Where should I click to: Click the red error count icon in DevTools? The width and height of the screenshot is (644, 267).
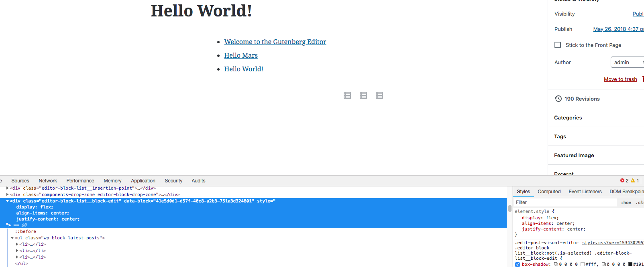(x=622, y=181)
